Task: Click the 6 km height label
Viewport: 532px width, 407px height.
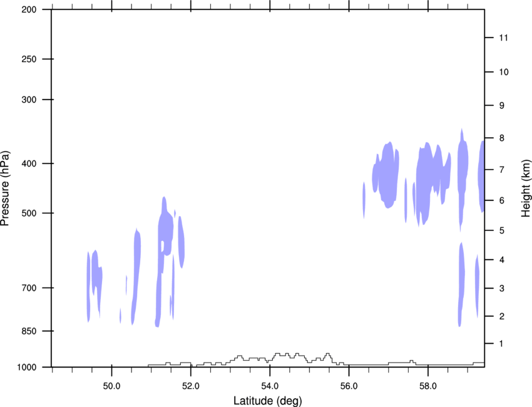Action: [502, 200]
